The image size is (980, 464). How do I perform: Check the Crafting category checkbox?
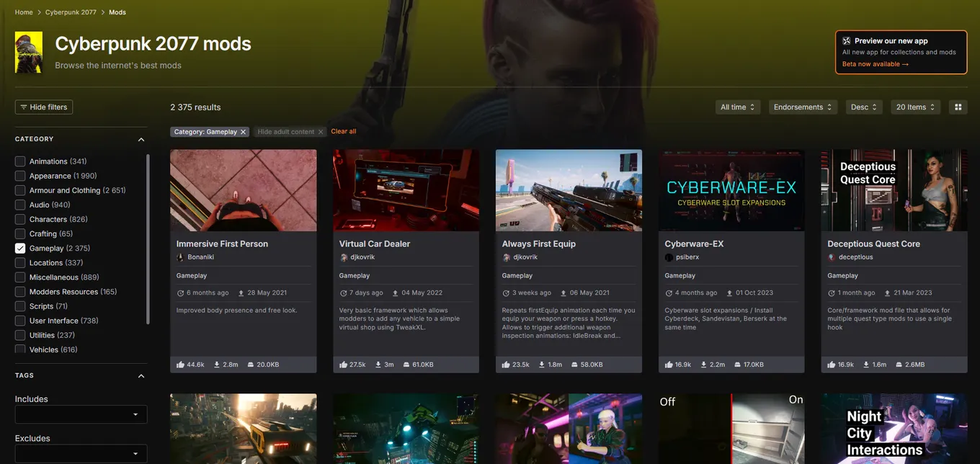[x=20, y=233]
